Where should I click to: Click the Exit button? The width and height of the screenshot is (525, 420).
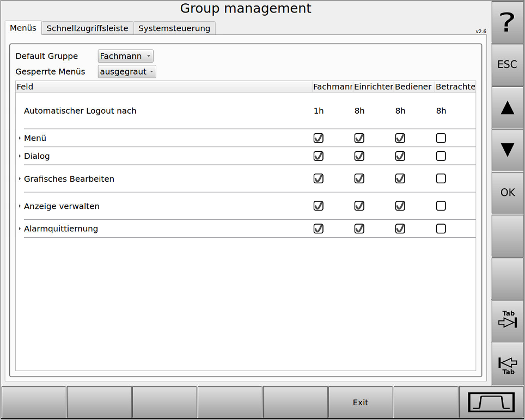pyautogui.click(x=361, y=402)
